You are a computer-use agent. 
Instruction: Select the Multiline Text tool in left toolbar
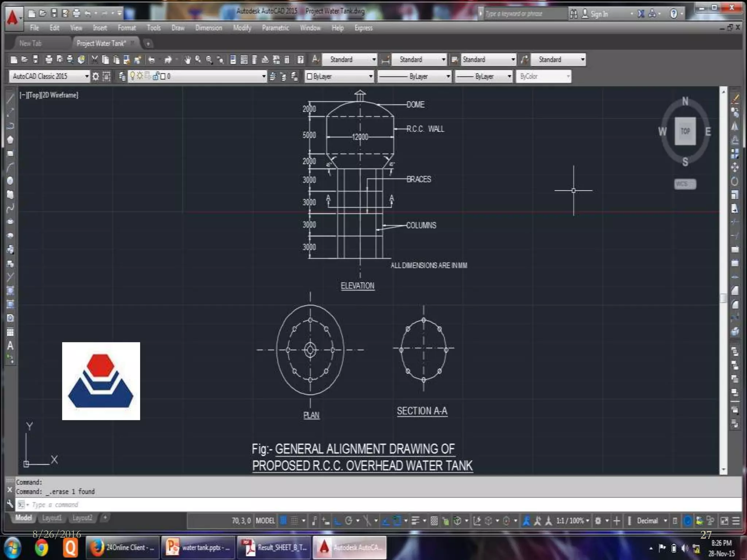point(10,346)
